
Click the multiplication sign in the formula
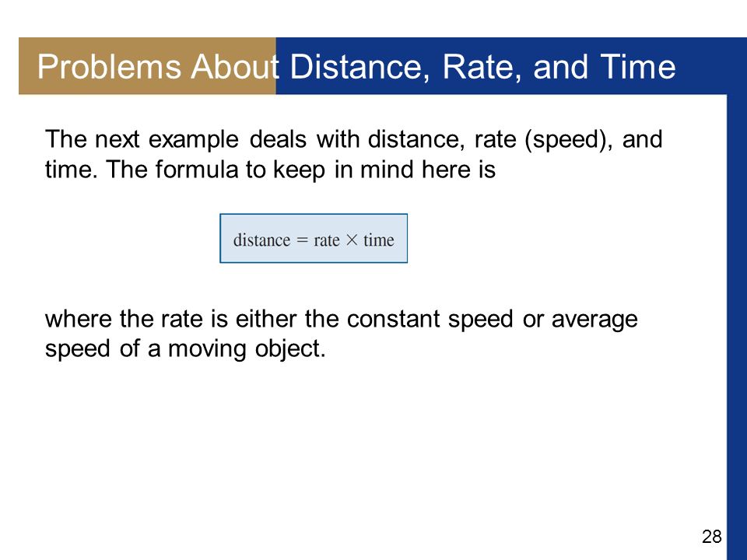pyautogui.click(x=352, y=240)
